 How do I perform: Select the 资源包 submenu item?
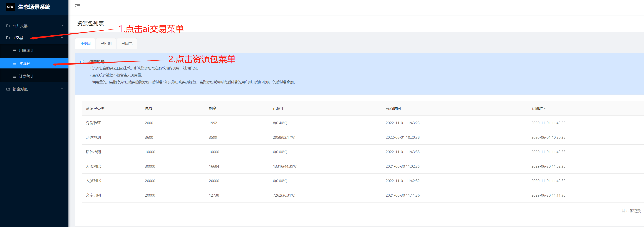[34, 63]
